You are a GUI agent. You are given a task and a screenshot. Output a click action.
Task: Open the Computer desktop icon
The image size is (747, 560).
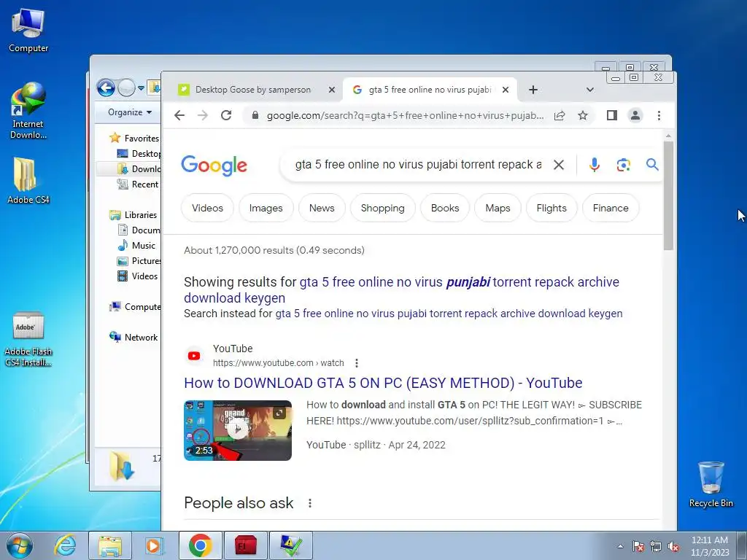click(x=28, y=31)
